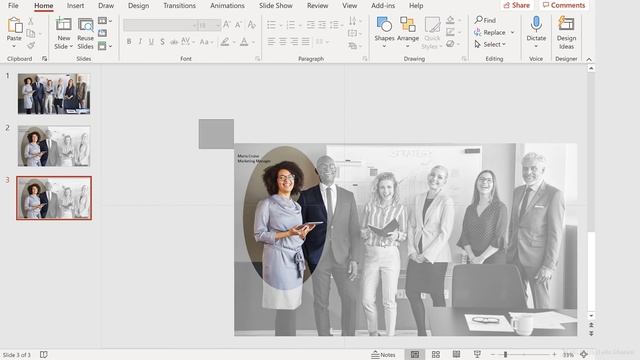Select slide 2 thumbnail
Image resolution: width=640 pixels, height=360 pixels.
tap(54, 146)
